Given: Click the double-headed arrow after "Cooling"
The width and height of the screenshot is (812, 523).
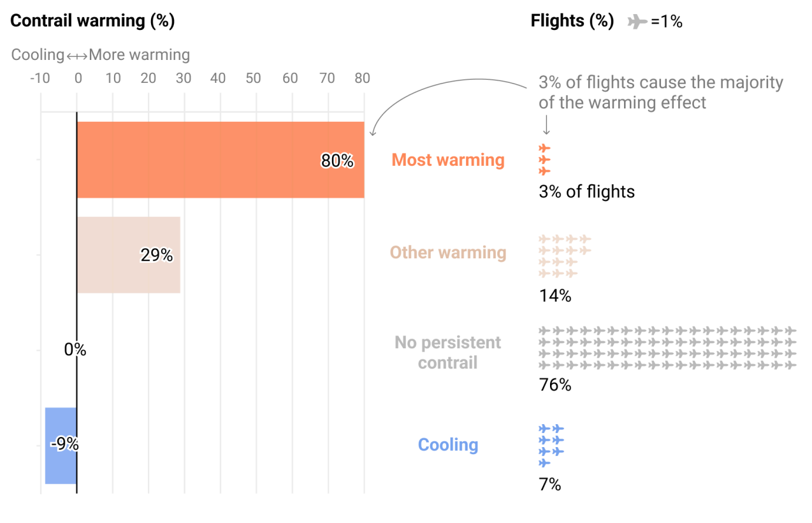Looking at the screenshot, I should click(x=76, y=55).
